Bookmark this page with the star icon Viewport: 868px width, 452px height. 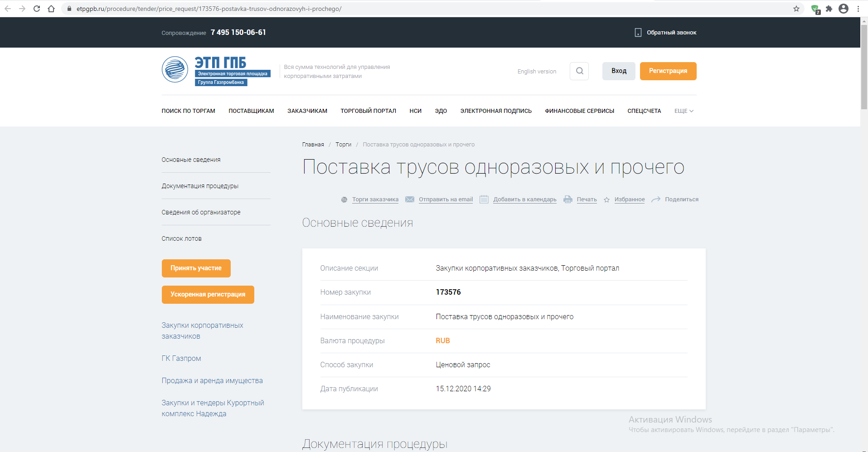(x=796, y=9)
